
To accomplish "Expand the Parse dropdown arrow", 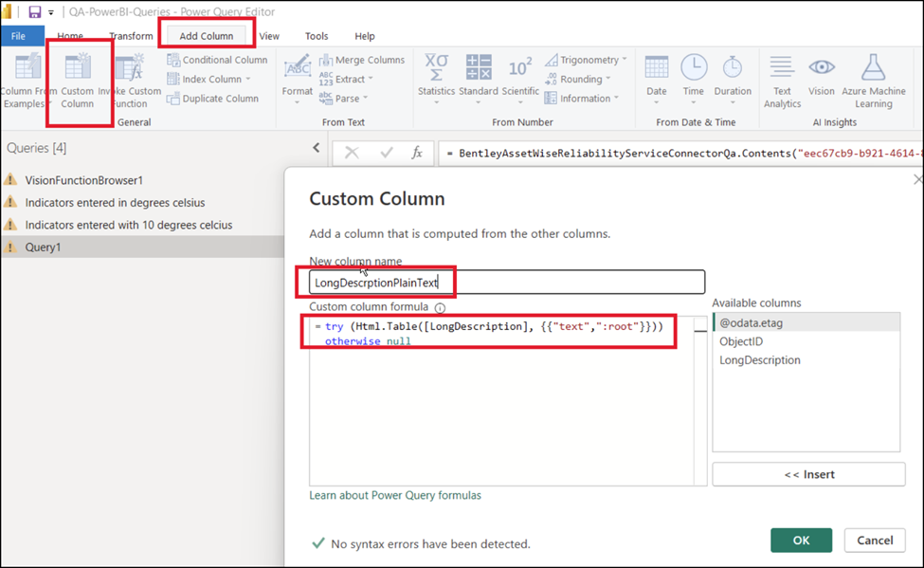I will pos(366,98).
